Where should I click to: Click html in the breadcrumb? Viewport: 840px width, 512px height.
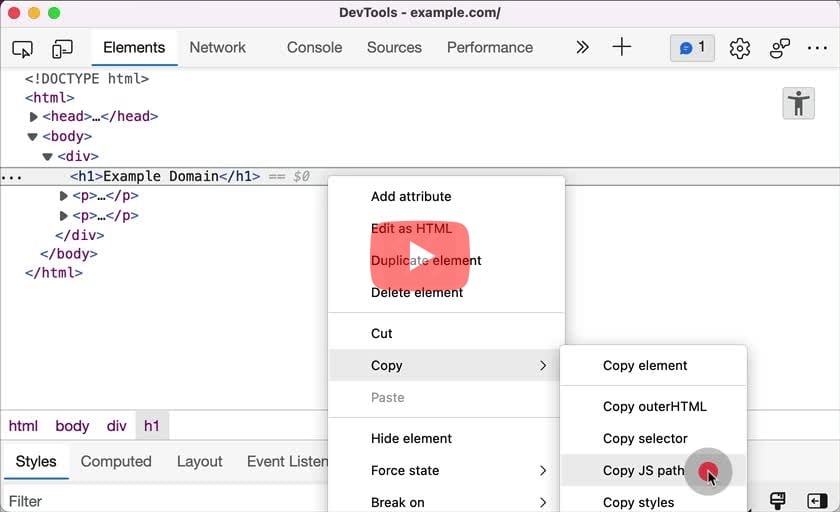point(23,426)
